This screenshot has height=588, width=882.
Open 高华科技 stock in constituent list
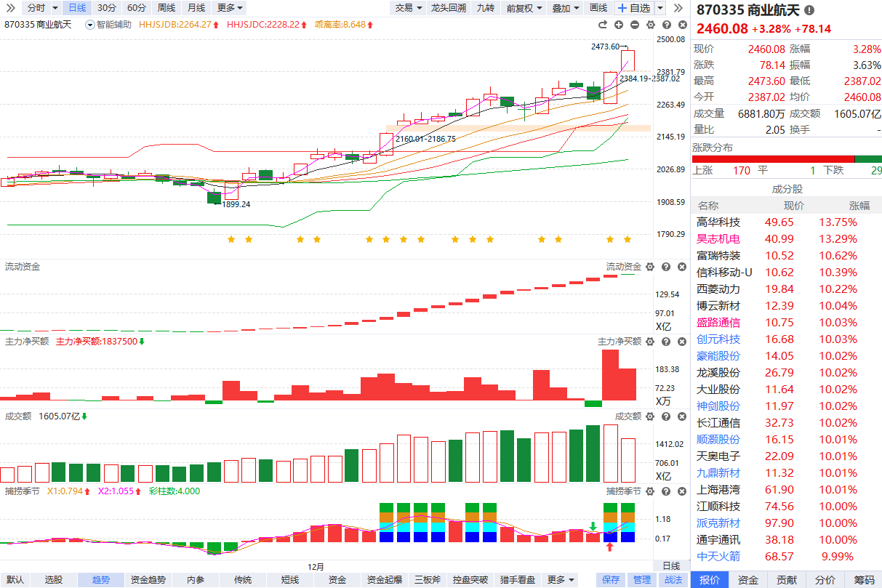click(718, 222)
